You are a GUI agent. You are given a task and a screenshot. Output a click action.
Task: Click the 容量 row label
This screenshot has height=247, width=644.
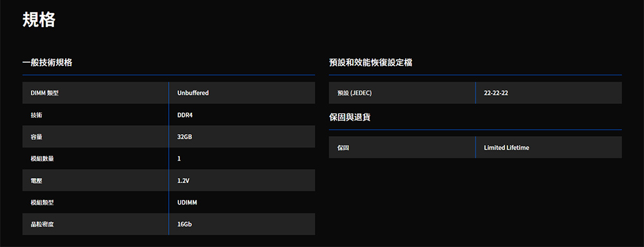[x=37, y=137]
